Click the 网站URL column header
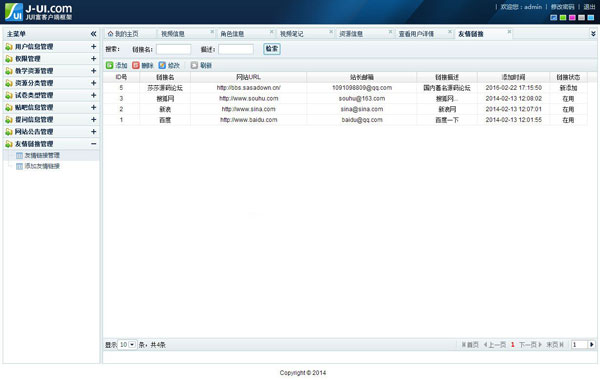Screen dimensions: 600x380 pyautogui.click(x=248, y=77)
